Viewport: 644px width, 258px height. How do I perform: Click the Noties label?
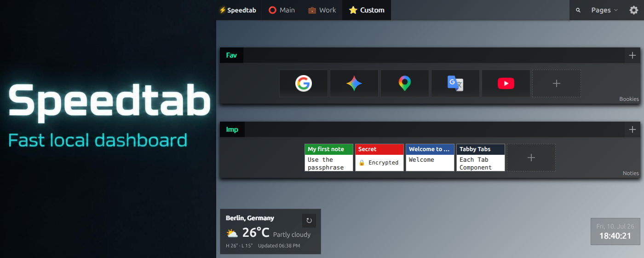[x=631, y=173]
